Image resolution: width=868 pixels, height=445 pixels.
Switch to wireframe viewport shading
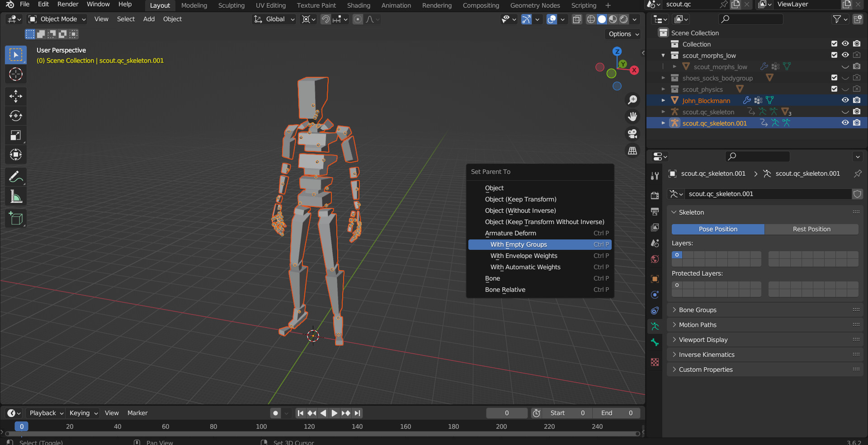pyautogui.click(x=591, y=19)
